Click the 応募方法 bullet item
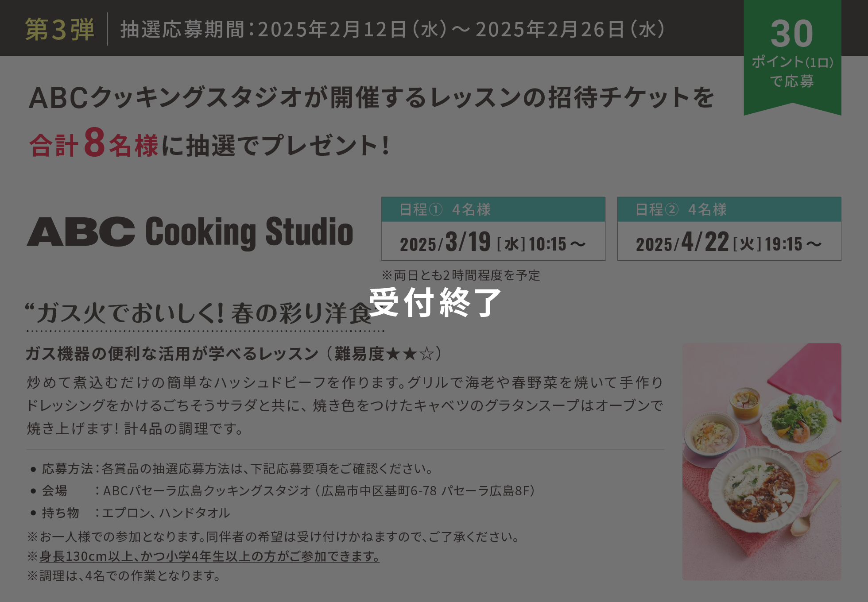The width and height of the screenshot is (868, 602). pyautogui.click(x=232, y=468)
